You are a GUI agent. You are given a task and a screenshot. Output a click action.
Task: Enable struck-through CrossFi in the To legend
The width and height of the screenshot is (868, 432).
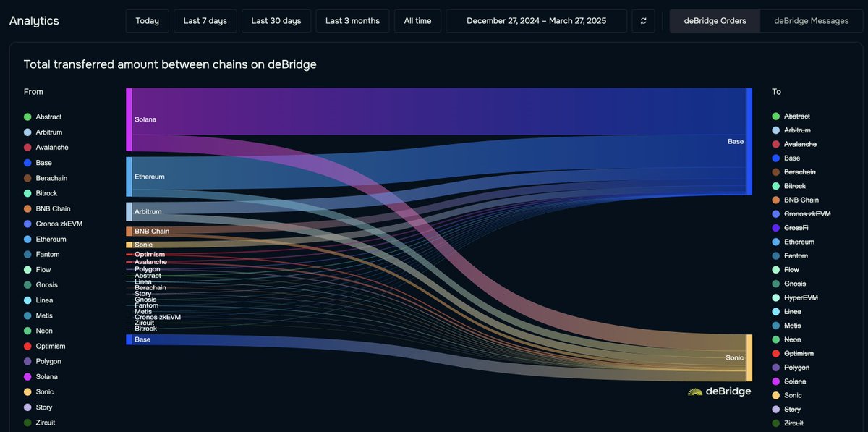pos(791,228)
